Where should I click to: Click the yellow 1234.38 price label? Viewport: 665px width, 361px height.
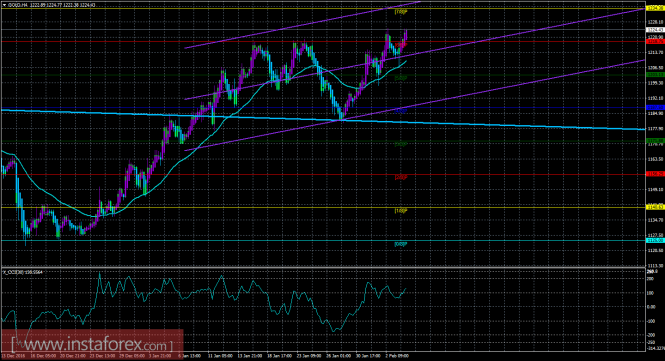tap(654, 8)
